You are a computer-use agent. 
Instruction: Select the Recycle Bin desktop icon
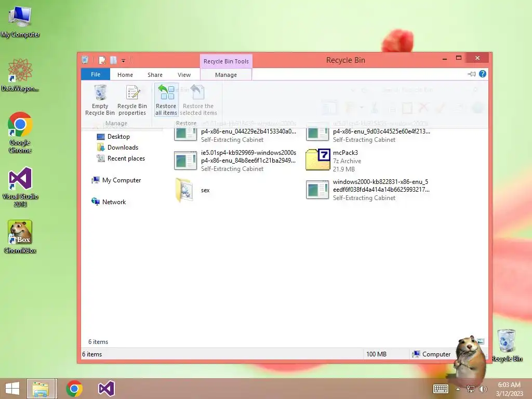(x=507, y=345)
